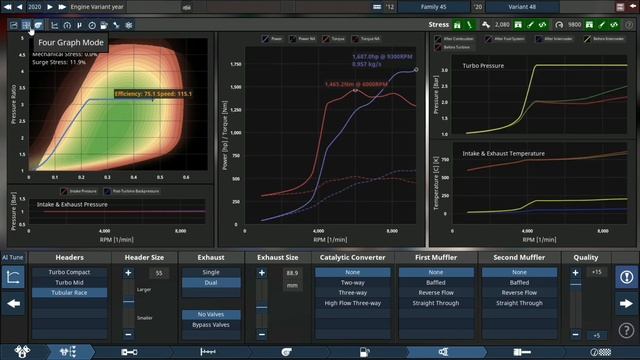
Task: Activate Four Graph Mode icon
Action: (26, 25)
